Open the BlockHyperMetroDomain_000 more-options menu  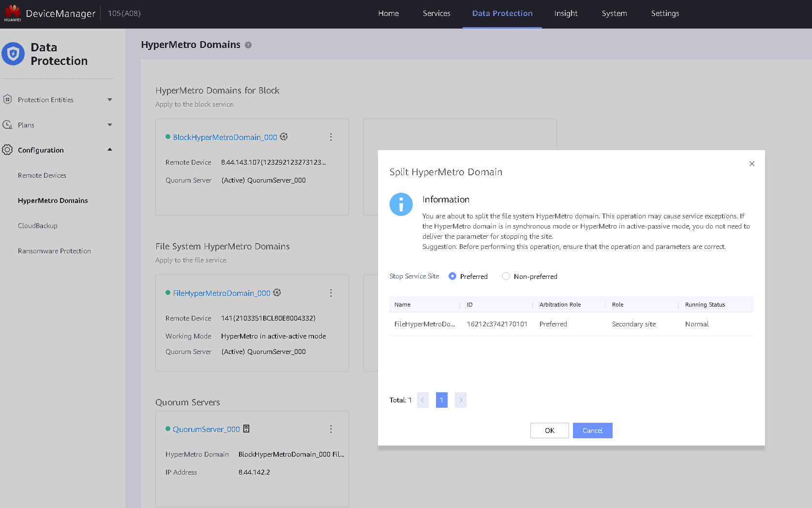coord(331,137)
